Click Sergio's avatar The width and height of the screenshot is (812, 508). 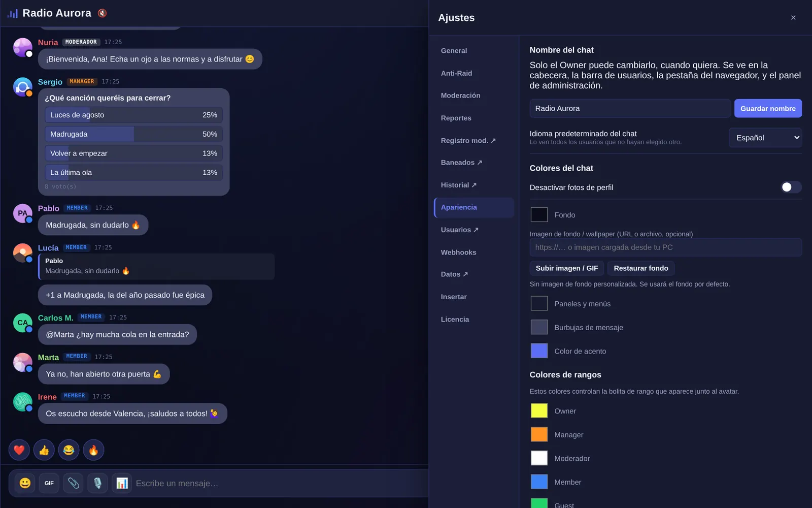23,87
